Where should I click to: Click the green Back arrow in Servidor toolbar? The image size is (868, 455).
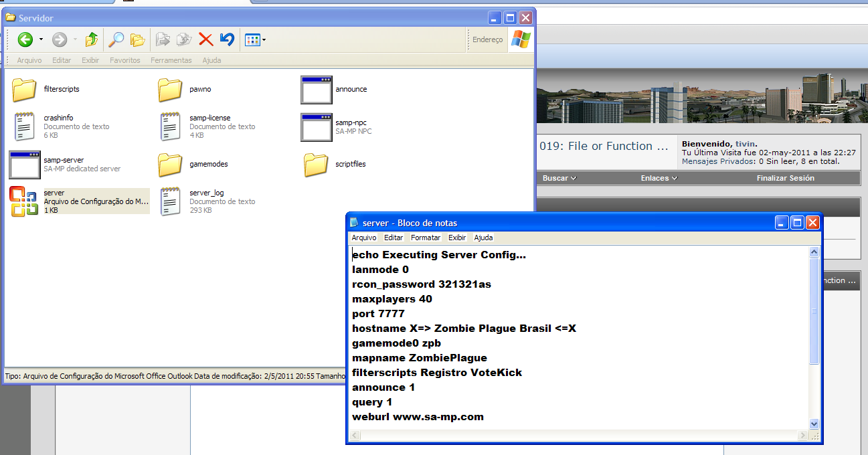(25, 40)
